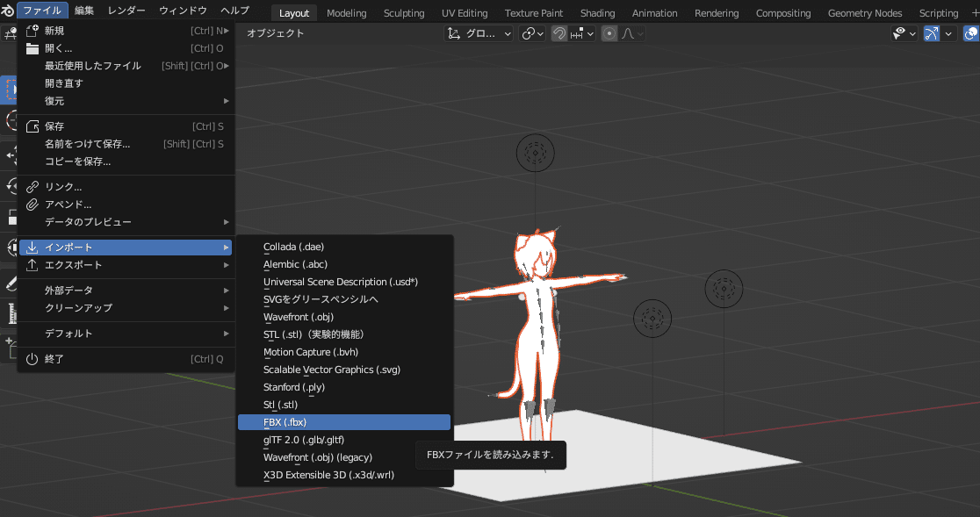Click the インポート import entry
This screenshot has width=980, height=517.
click(x=126, y=248)
